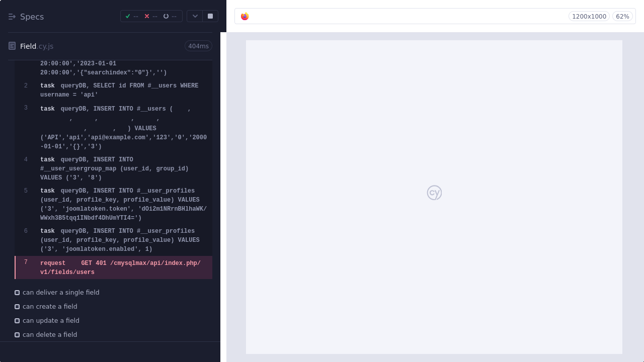
Task: Click the 404ms duration badge
Action: pyautogui.click(x=198, y=46)
